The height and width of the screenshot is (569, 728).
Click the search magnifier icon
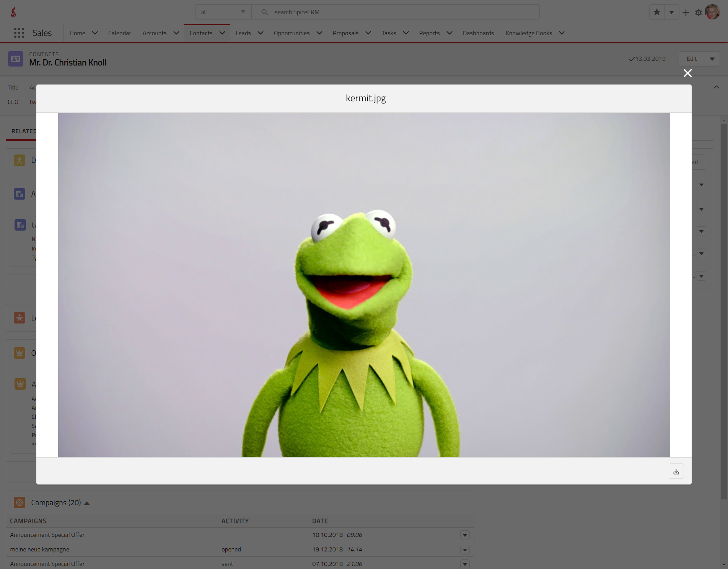point(264,12)
